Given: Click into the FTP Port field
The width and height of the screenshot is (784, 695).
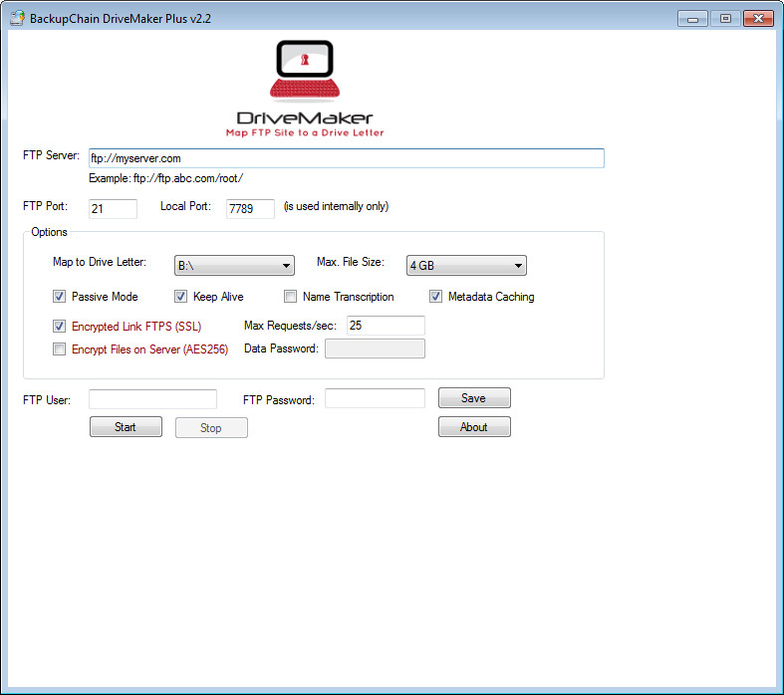Looking at the screenshot, I should [x=113, y=208].
